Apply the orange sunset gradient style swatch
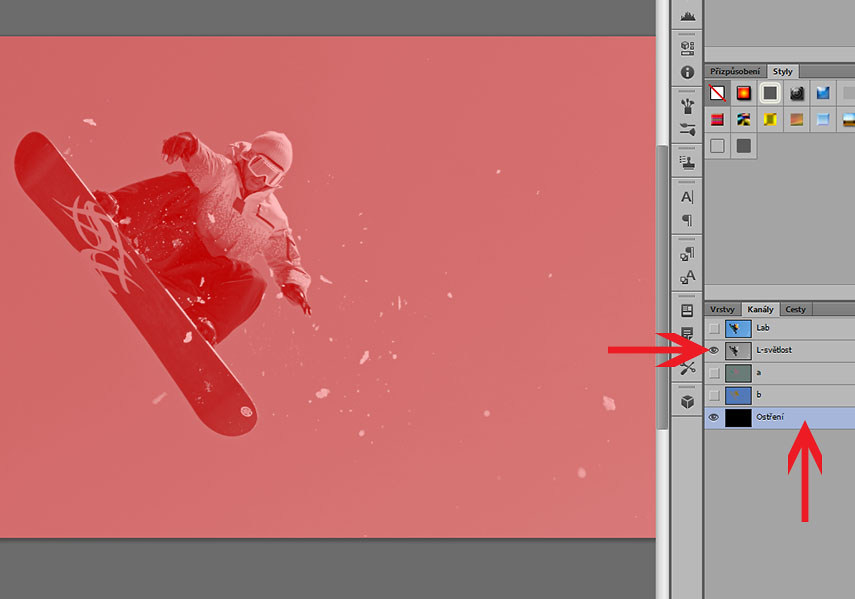Screen dimensions: 855x599 [x=797, y=119]
